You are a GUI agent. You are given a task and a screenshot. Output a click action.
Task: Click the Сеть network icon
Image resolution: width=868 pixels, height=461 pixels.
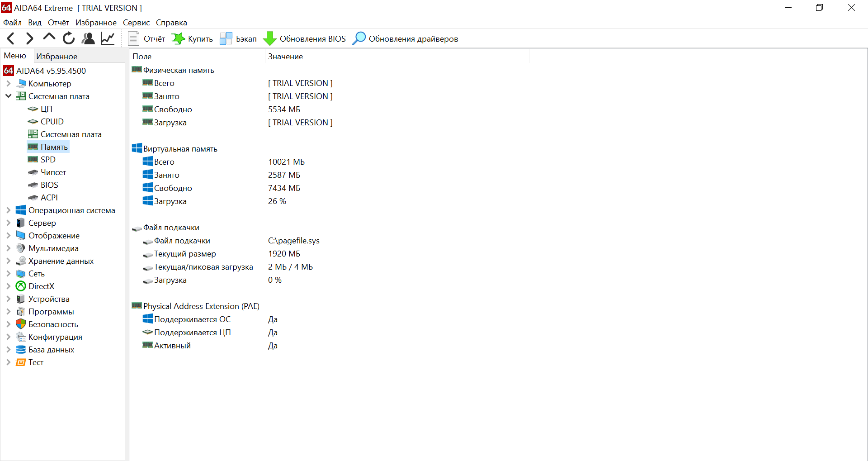click(x=21, y=273)
